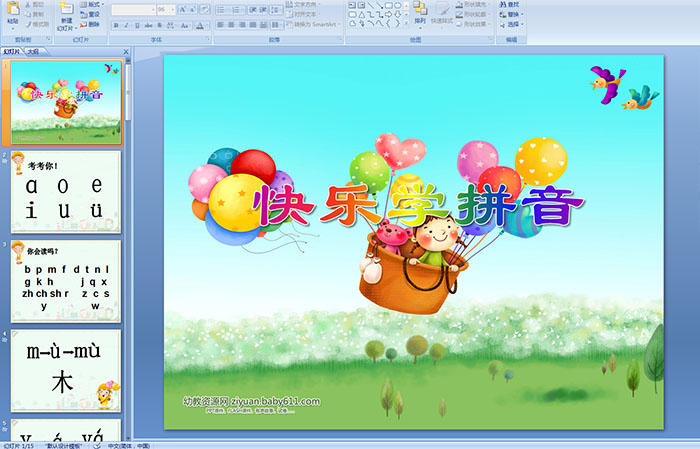Delete (删除) the selected slide

pos(90,24)
